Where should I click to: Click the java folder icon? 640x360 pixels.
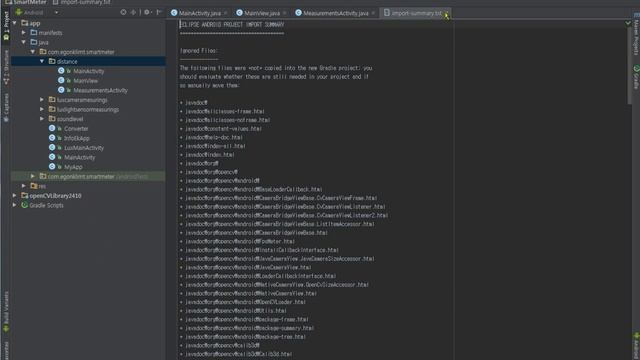[x=34, y=42]
